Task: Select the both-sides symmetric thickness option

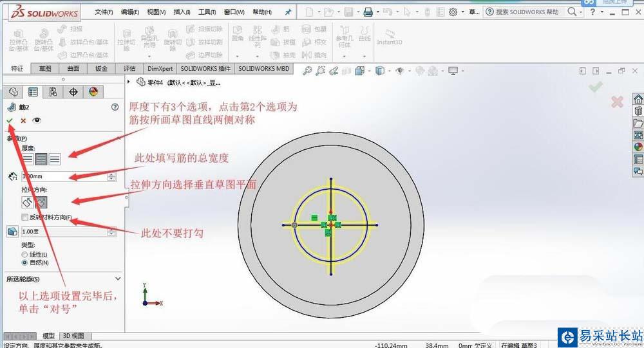Action: click(41, 158)
